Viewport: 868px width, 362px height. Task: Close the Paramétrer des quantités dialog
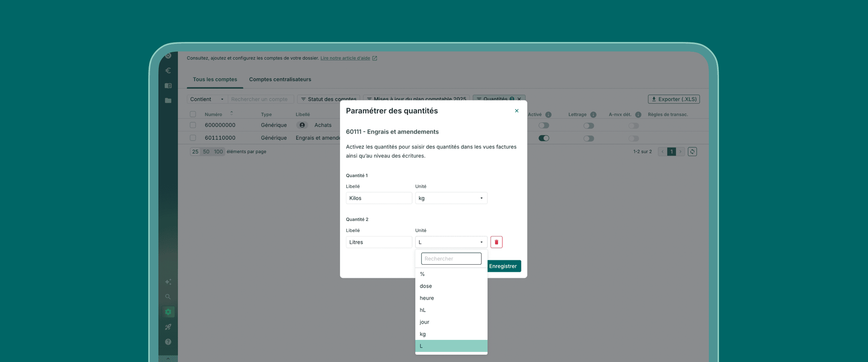(x=516, y=111)
